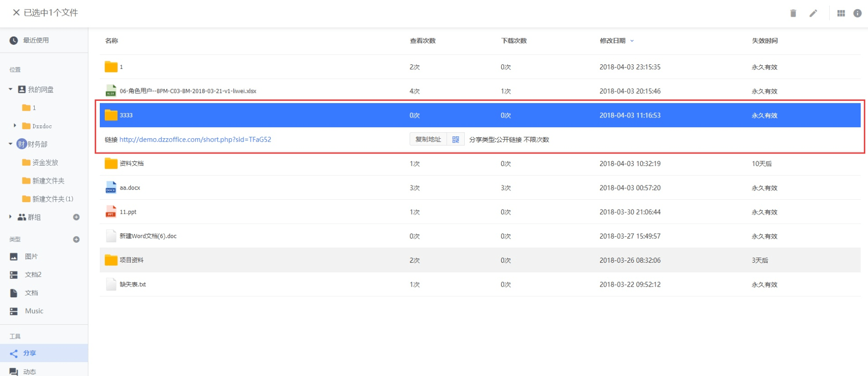The image size is (868, 376).
Task: Click image icon beside 图片
Action: tap(14, 257)
